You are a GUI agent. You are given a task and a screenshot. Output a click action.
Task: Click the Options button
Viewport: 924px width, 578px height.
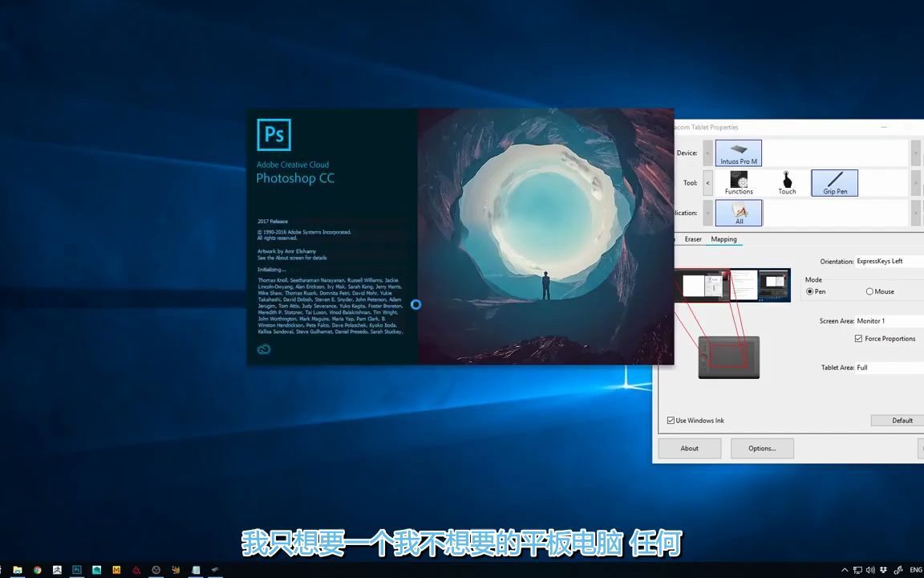click(x=762, y=448)
